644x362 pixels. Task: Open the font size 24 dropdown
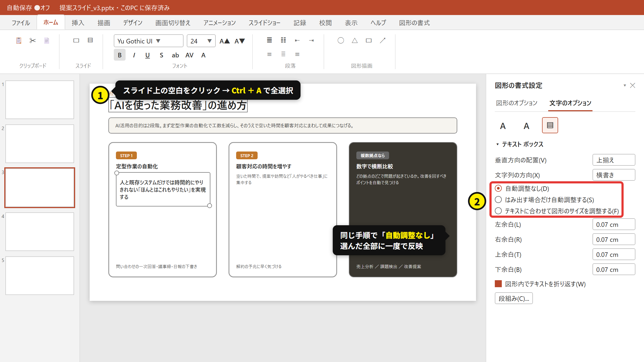tap(201, 41)
